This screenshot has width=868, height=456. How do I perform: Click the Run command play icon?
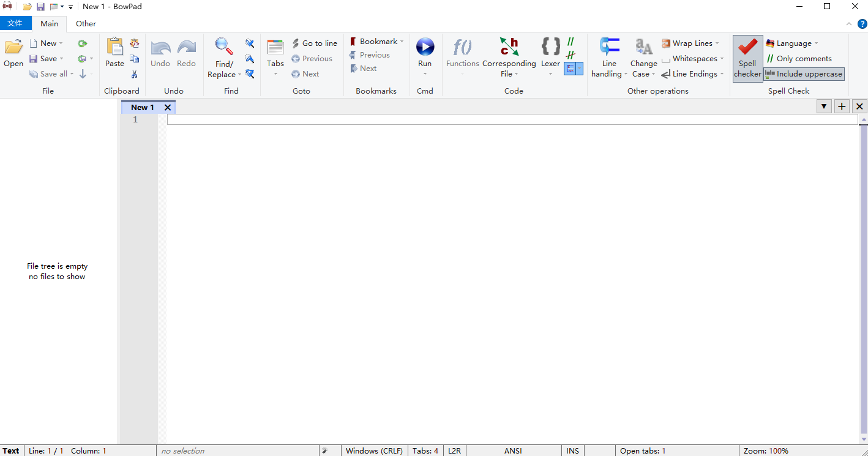425,48
